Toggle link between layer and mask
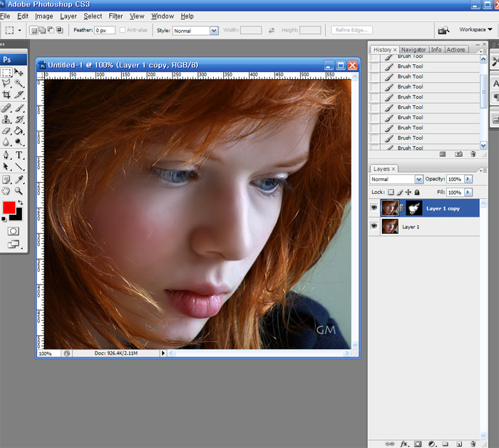The image size is (499, 448). click(x=401, y=208)
